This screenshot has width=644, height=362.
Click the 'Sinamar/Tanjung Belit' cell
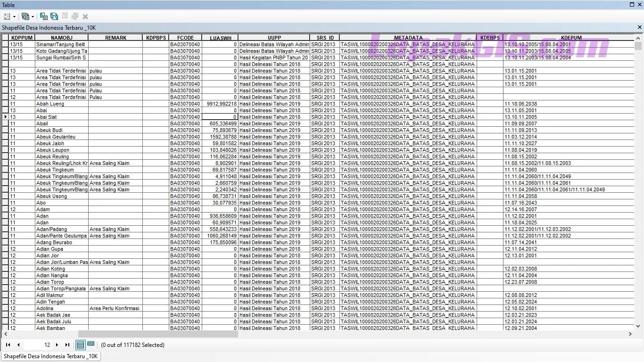pyautogui.click(x=62, y=44)
